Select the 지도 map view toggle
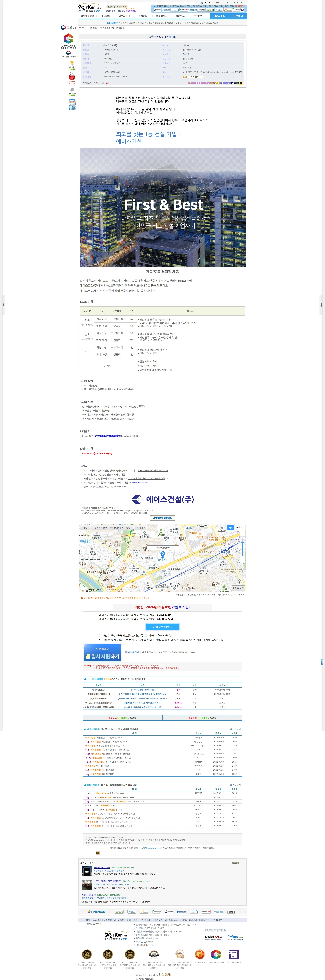This screenshot has width=325, height=980. click(231, 528)
